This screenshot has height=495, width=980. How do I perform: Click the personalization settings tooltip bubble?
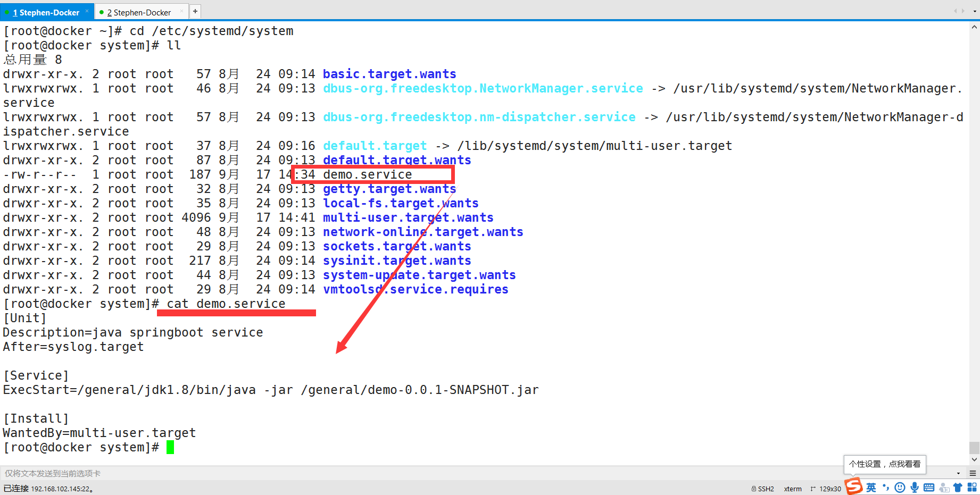[x=884, y=464]
